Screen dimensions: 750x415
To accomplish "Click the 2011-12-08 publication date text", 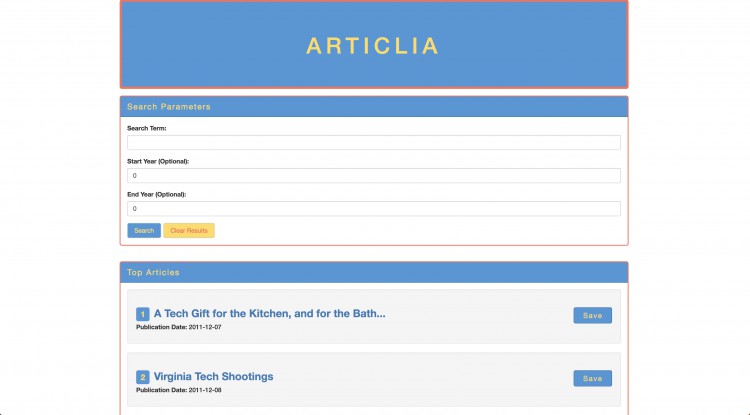I will point(205,390).
